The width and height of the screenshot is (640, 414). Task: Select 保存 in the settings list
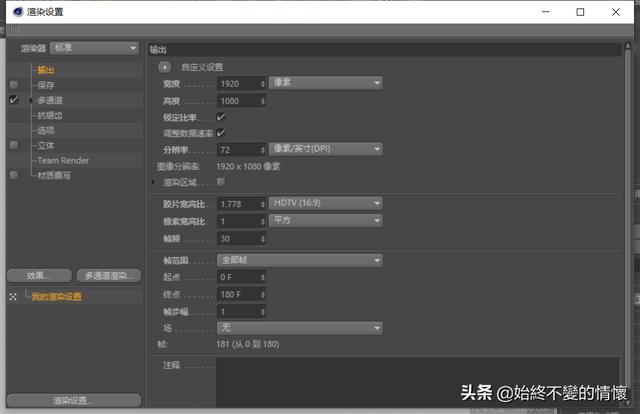46,85
